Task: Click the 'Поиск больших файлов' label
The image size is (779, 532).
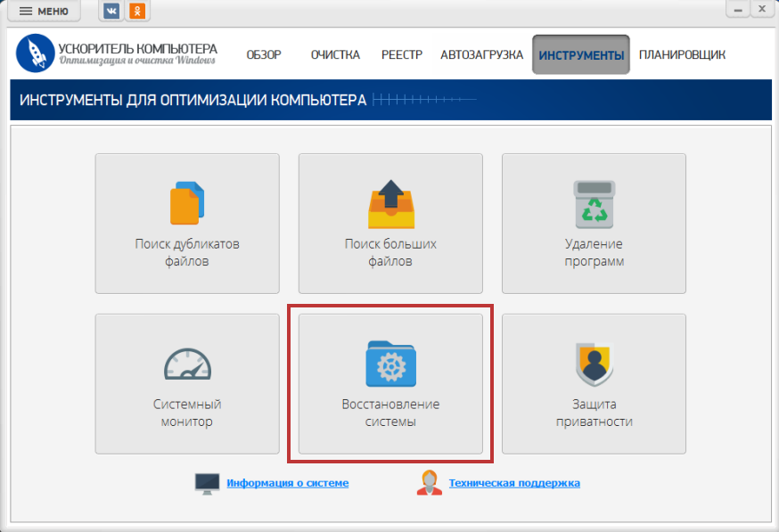Action: 390,252
